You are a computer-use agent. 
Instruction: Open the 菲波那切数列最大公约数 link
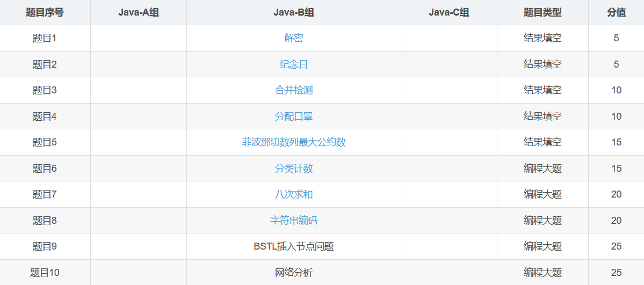click(x=294, y=142)
